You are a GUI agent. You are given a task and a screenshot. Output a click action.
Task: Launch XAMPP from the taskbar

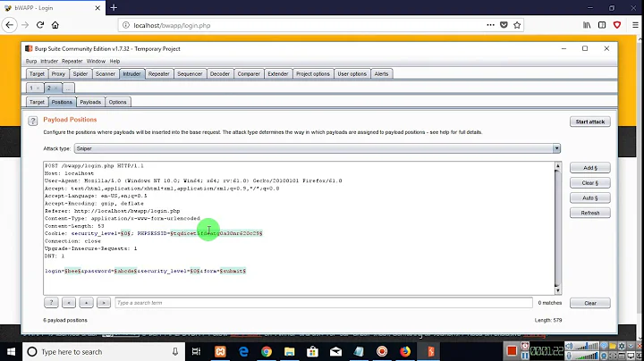point(221,351)
